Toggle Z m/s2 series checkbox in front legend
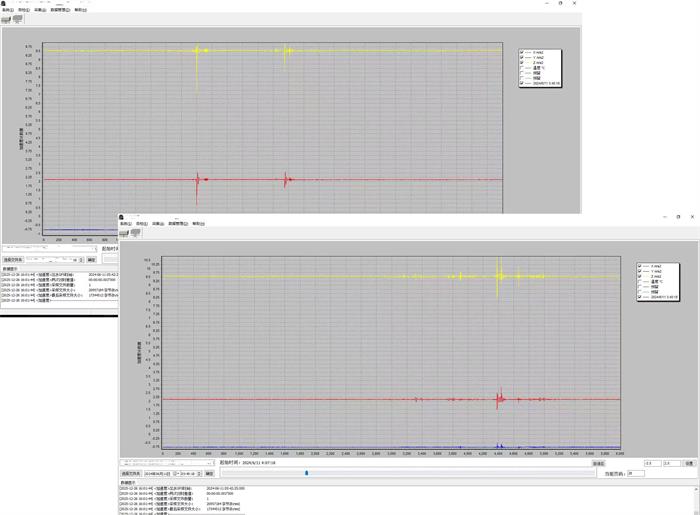This screenshot has width=700, height=515. click(x=640, y=275)
